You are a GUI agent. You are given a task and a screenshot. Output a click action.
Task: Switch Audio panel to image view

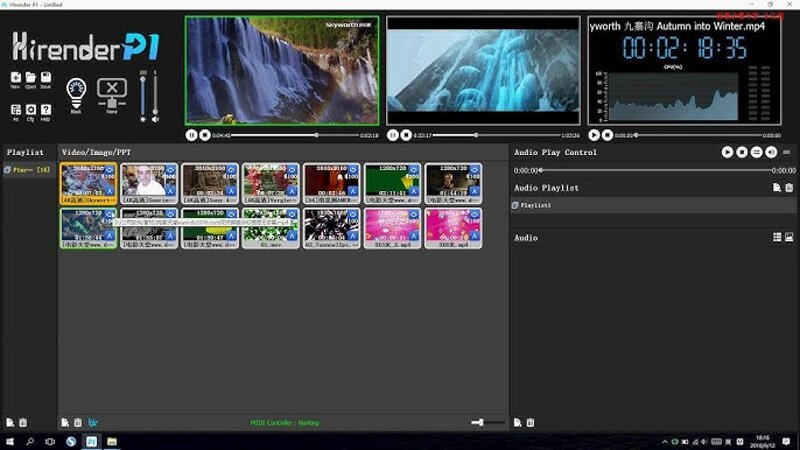click(789, 237)
